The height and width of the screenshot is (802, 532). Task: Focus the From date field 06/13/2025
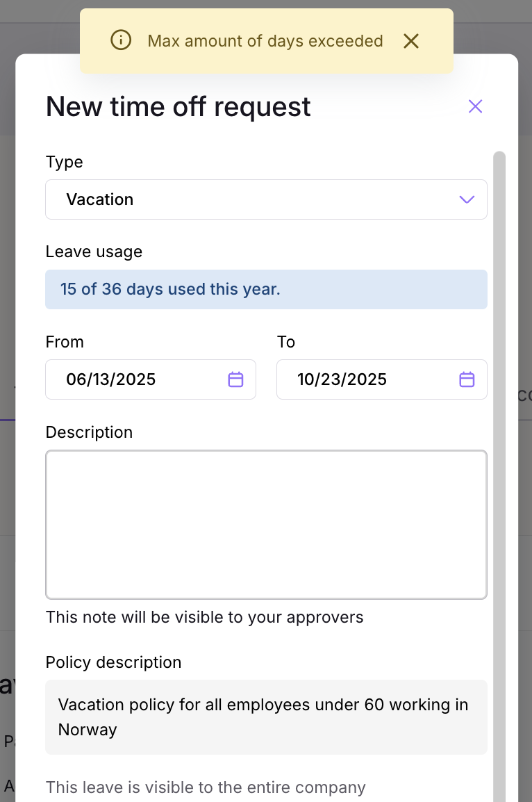[x=151, y=379]
